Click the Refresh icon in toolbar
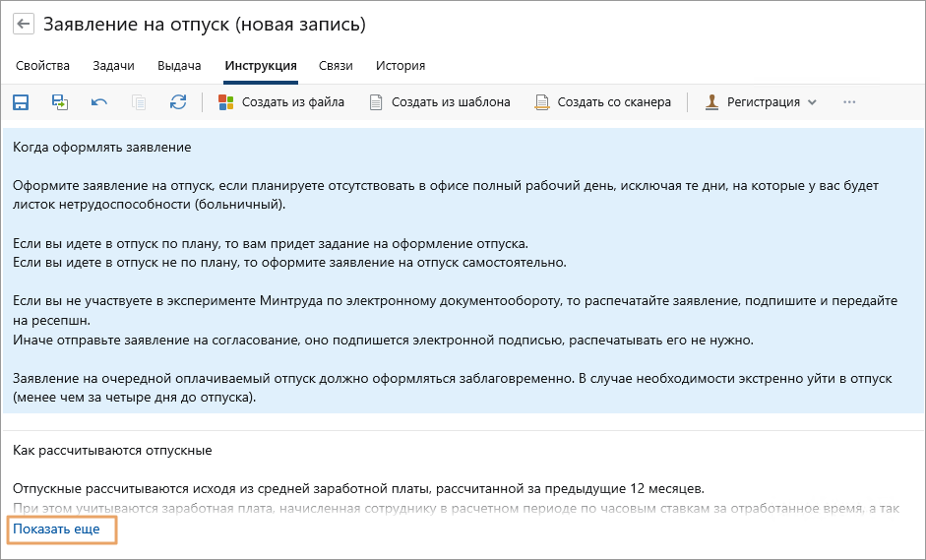This screenshot has width=926, height=560. click(178, 102)
